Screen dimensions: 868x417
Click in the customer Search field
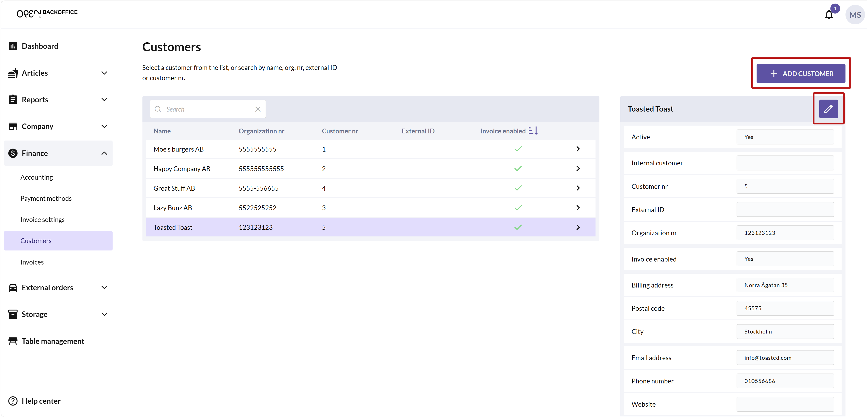click(x=207, y=109)
